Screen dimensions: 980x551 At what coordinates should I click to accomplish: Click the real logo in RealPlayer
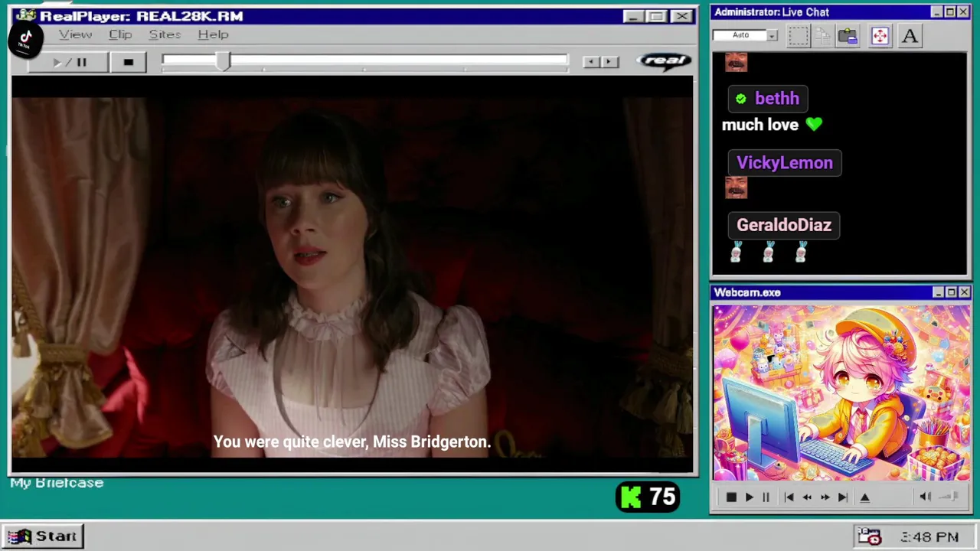coord(665,61)
